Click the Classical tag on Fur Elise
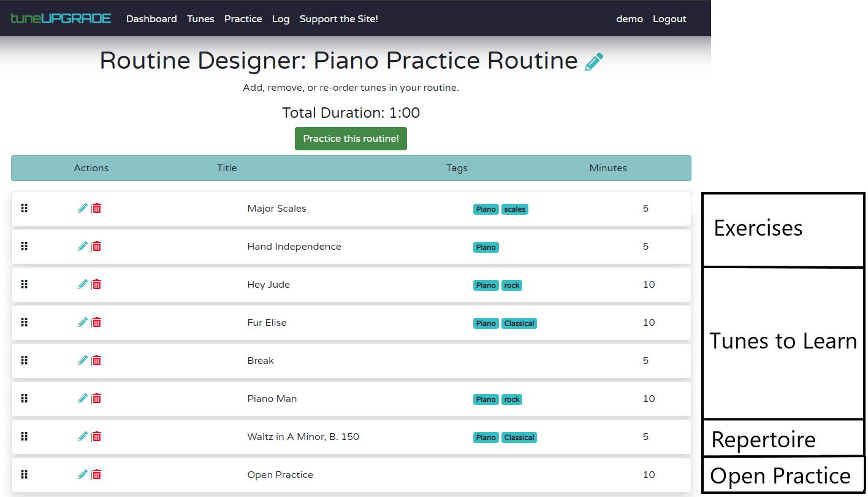Image resolution: width=868 pixels, height=497 pixels. (519, 323)
